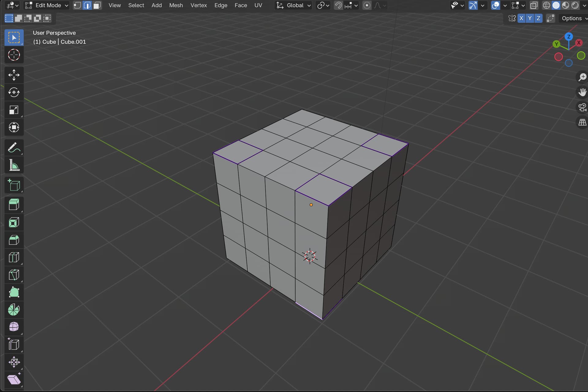Image resolution: width=588 pixels, height=392 pixels.
Task: Select the Shear tool
Action: (x=14, y=379)
